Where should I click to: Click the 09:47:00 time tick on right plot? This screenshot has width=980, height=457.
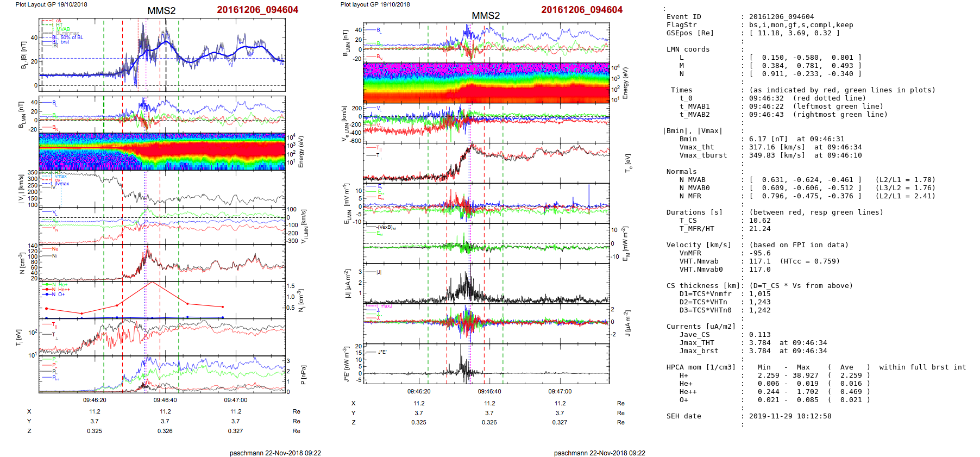click(x=560, y=391)
